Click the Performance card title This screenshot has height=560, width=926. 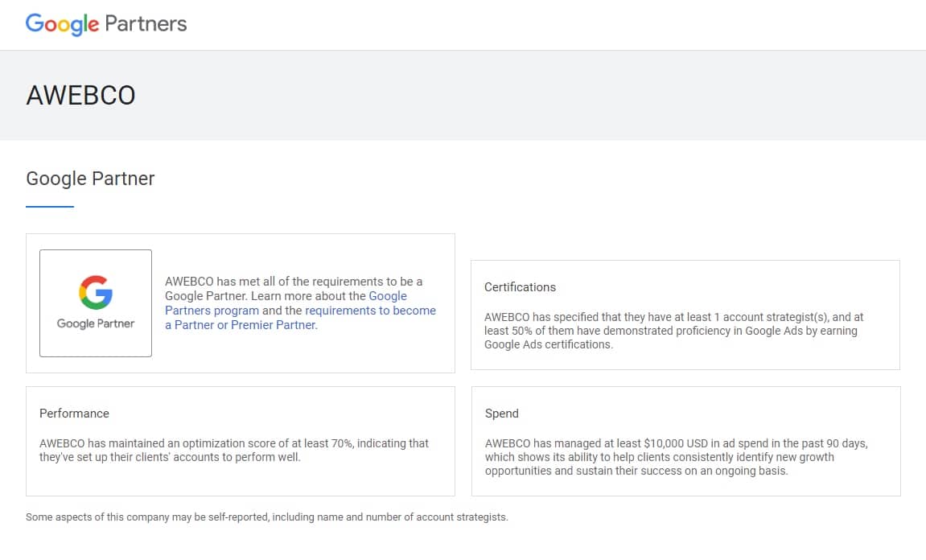point(74,414)
